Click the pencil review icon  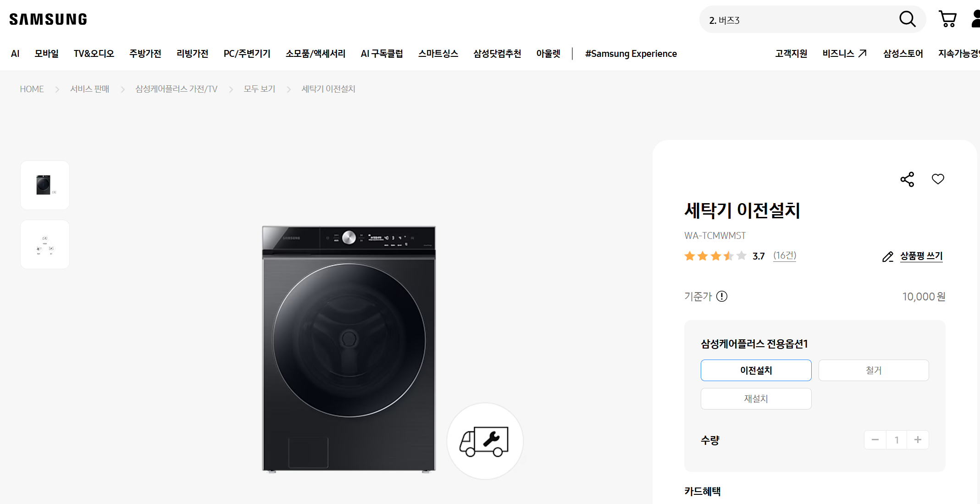pos(888,257)
